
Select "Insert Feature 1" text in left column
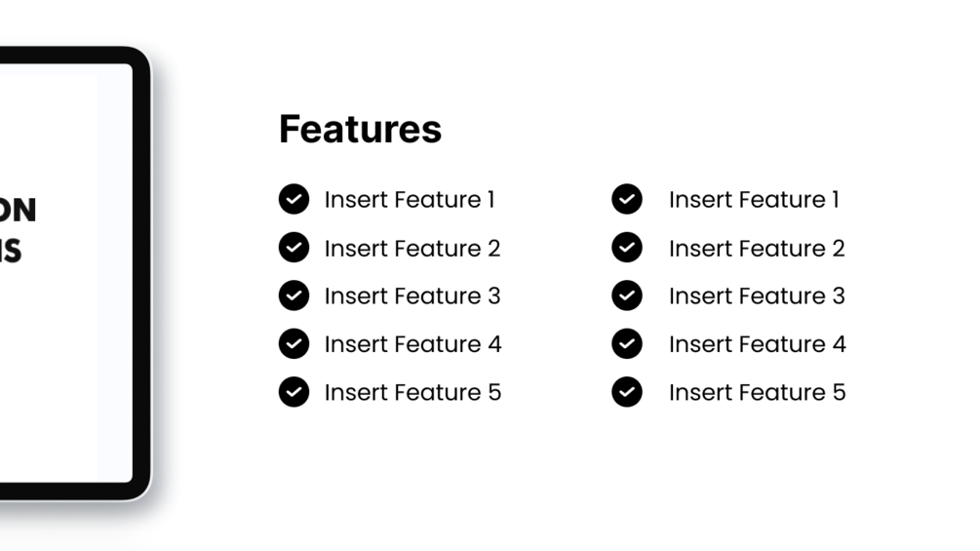click(x=410, y=200)
